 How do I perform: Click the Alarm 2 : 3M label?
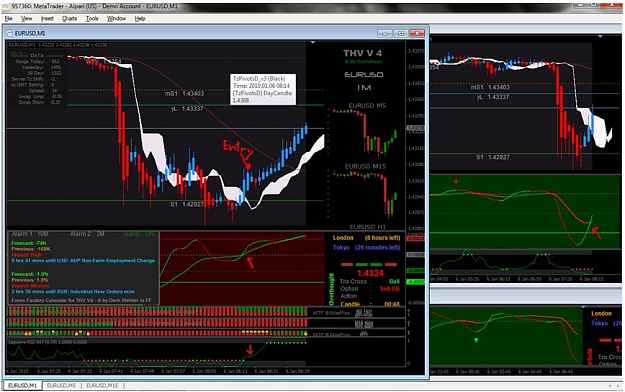pyautogui.click(x=87, y=234)
